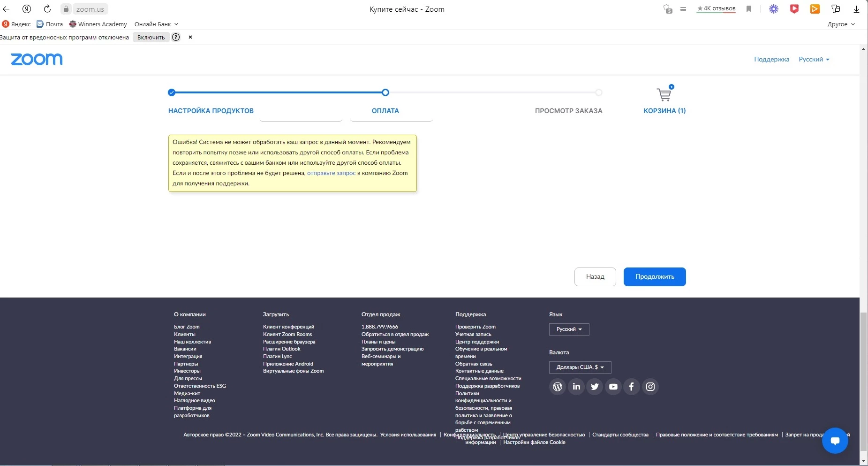Open Проверить Zoom support link
Image resolution: width=868 pixels, height=466 pixels.
click(x=476, y=327)
